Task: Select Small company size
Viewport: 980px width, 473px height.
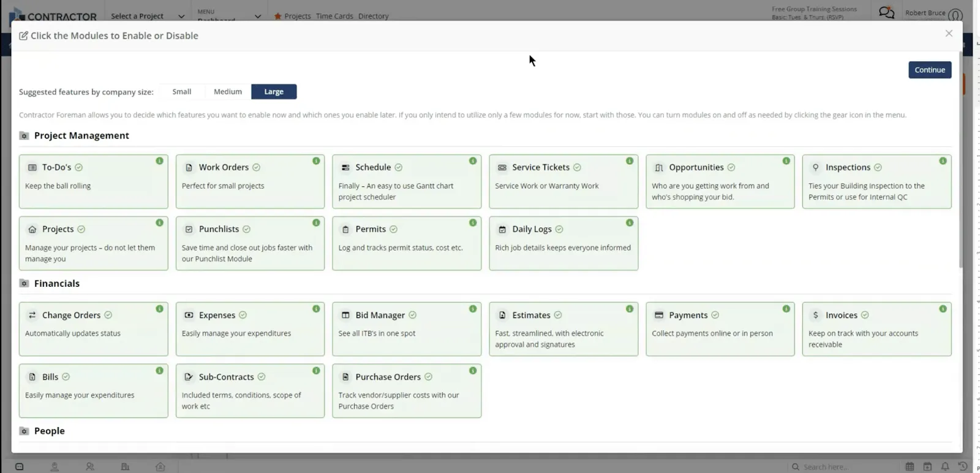Action: pos(182,92)
